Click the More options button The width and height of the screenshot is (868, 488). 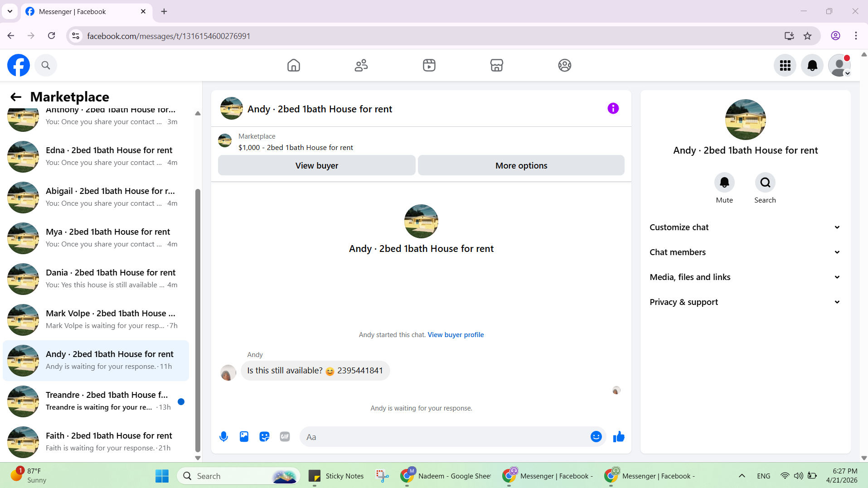tap(521, 165)
